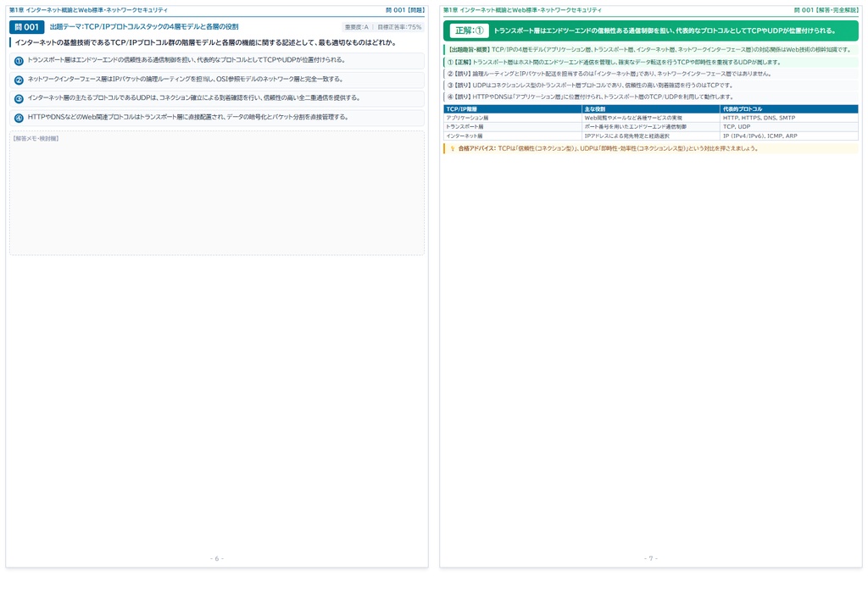
Task: Select the アプリケーション層 table row
Action: [651, 118]
